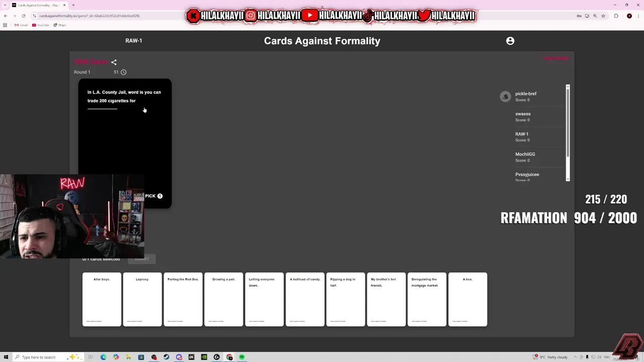Reload the page with the refresh icon
This screenshot has width=644, height=362.
tap(23, 16)
